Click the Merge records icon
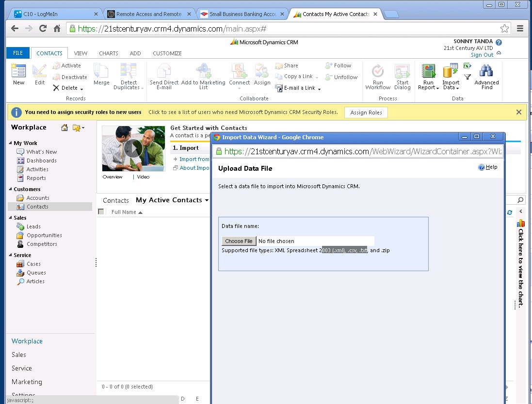 [101, 71]
